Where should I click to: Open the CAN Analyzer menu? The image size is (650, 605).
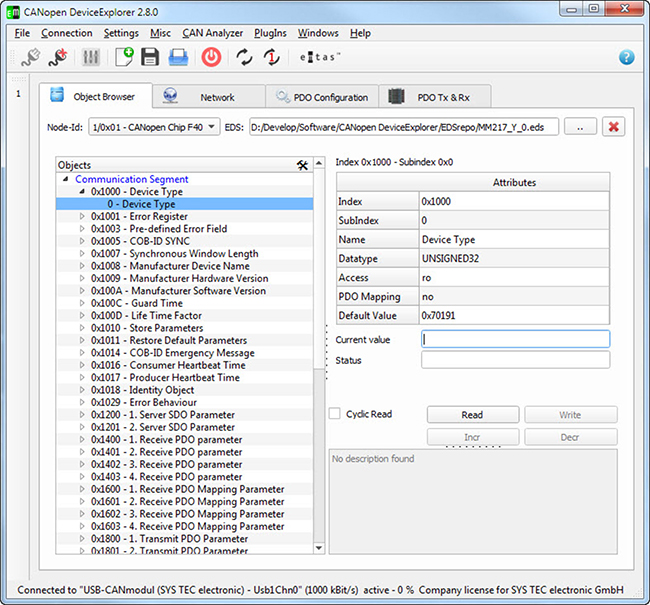pos(212,33)
